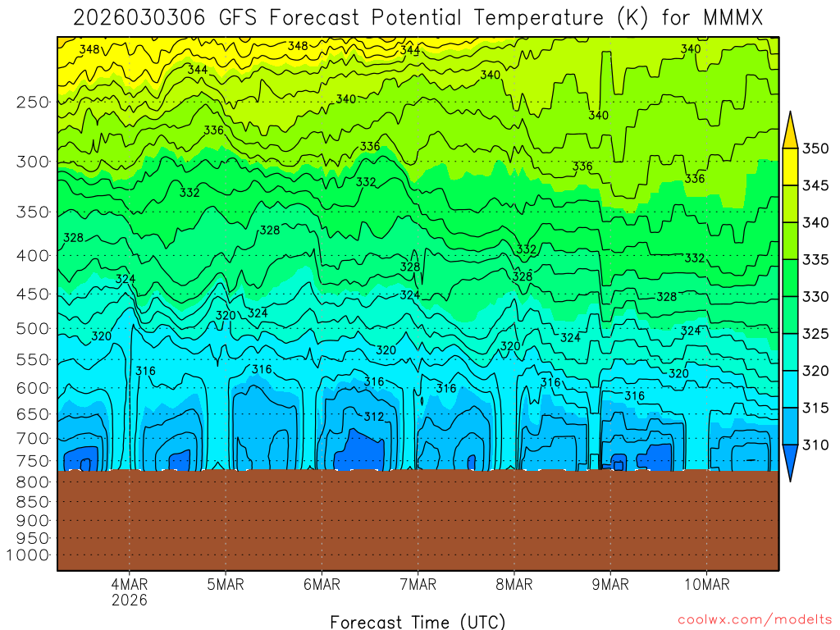The width and height of the screenshot is (840, 630).
Task: Click the 340 value on the color legend
Action: point(815,222)
